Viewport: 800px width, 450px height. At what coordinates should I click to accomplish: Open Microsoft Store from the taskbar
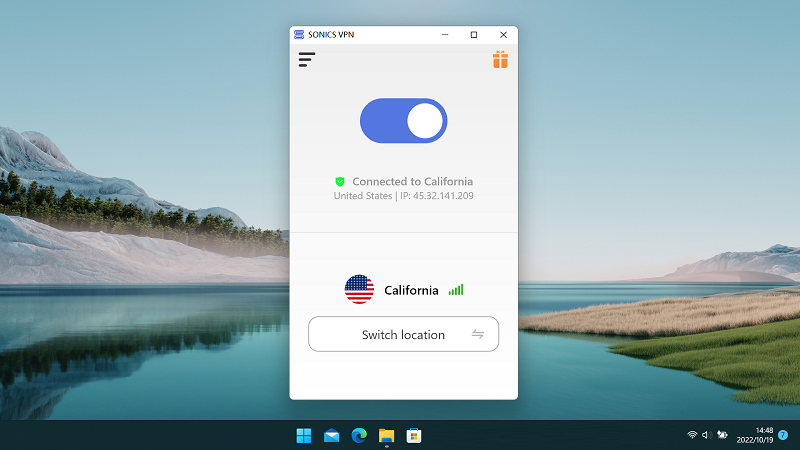pyautogui.click(x=413, y=435)
